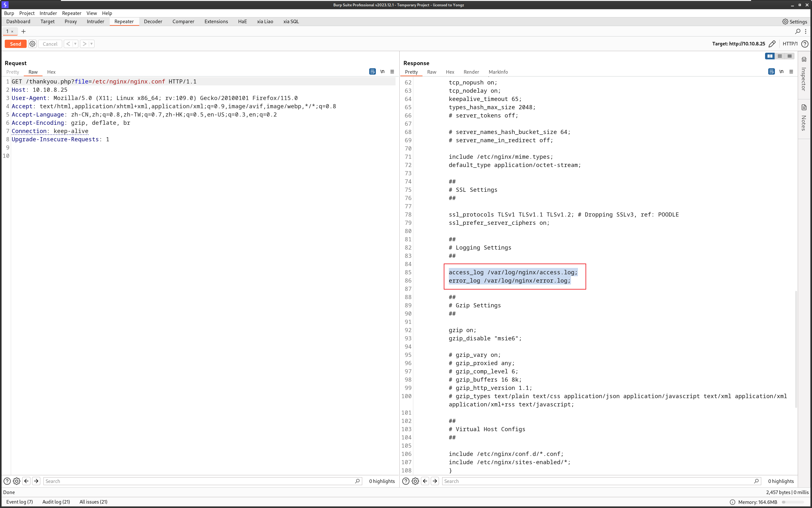
Task: Edit target with the pencil icon
Action: coord(772,44)
